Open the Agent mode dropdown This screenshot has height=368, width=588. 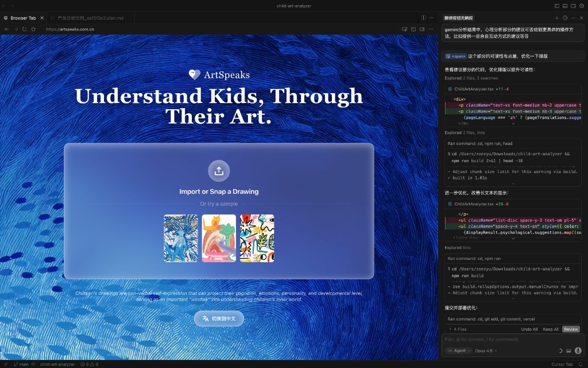(459, 351)
